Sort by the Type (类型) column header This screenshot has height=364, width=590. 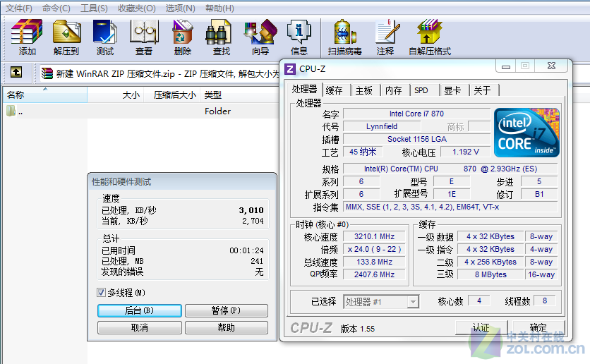239,95
